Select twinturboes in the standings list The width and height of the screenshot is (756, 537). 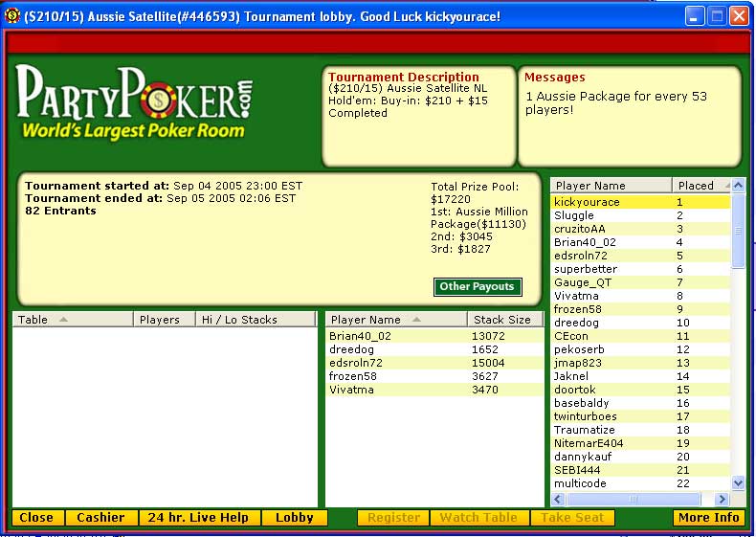pyautogui.click(x=640, y=416)
